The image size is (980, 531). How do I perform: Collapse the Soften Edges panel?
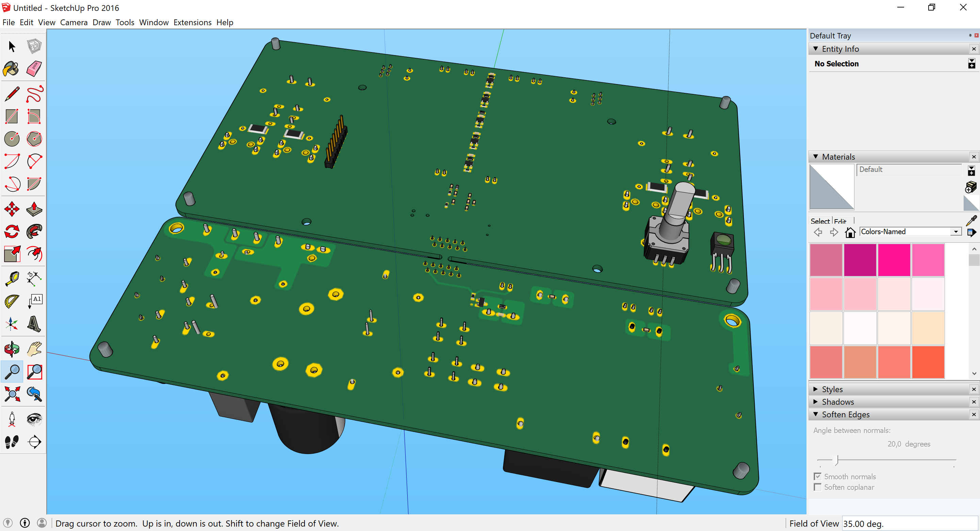coord(816,414)
